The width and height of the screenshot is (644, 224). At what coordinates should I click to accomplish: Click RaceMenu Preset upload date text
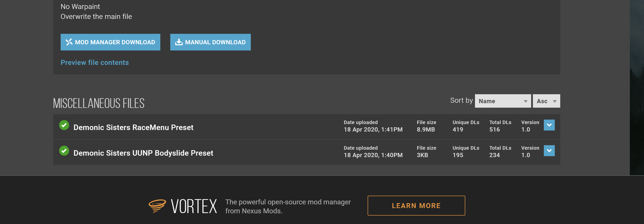pyautogui.click(x=373, y=130)
